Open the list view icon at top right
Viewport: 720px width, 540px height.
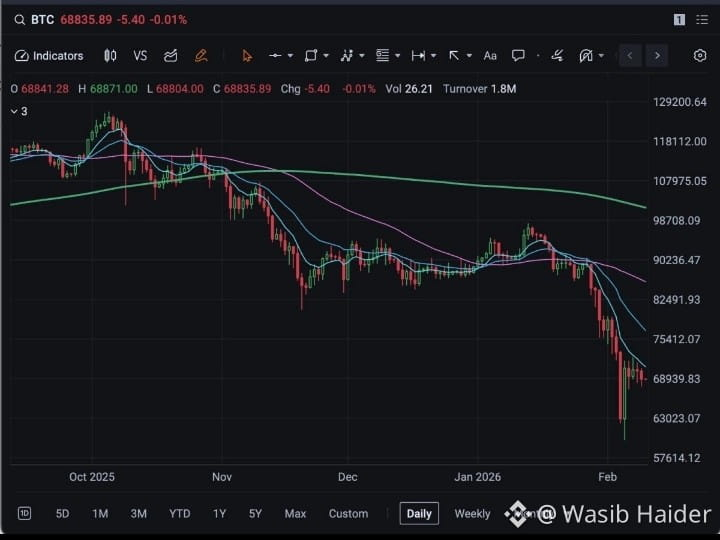(702, 20)
